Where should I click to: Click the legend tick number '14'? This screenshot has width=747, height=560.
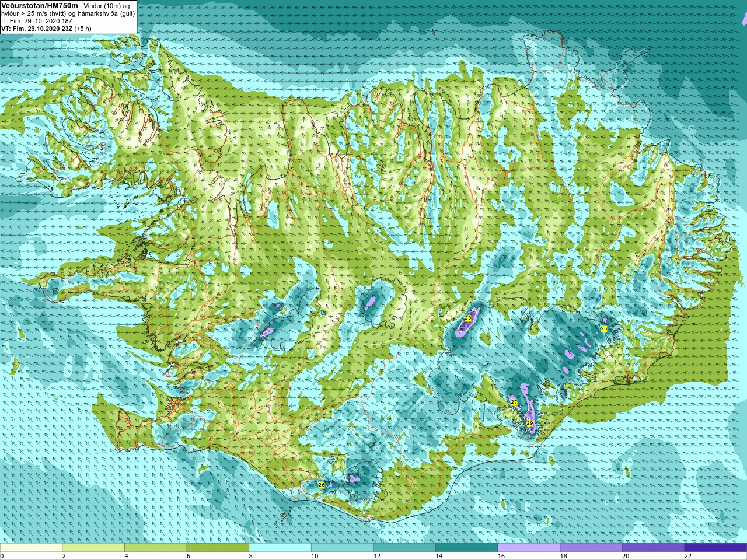click(x=439, y=556)
